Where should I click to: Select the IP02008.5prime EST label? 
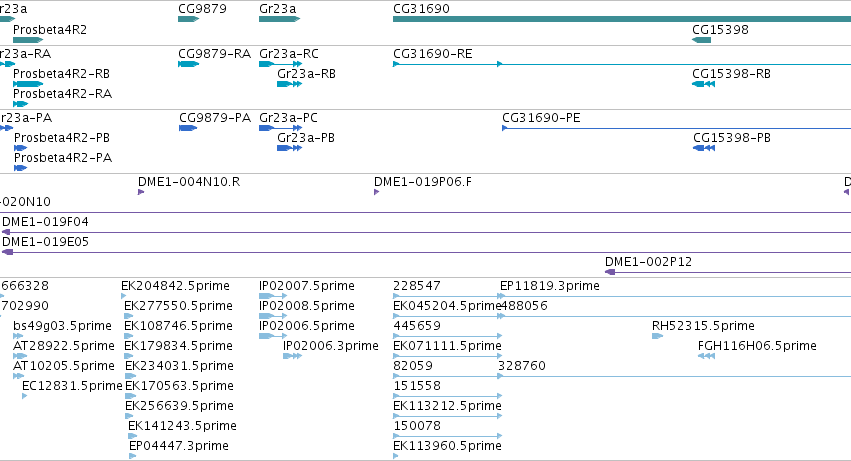pyautogui.click(x=307, y=306)
